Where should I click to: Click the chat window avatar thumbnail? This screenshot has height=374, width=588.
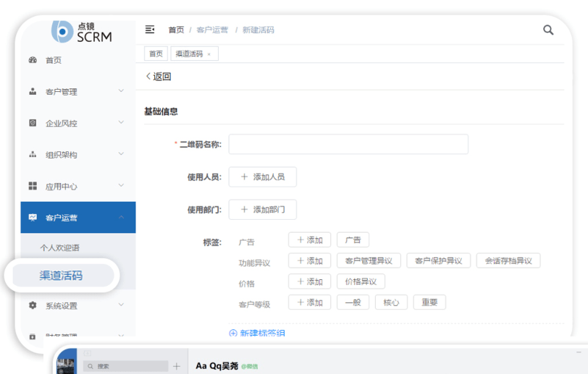67,365
